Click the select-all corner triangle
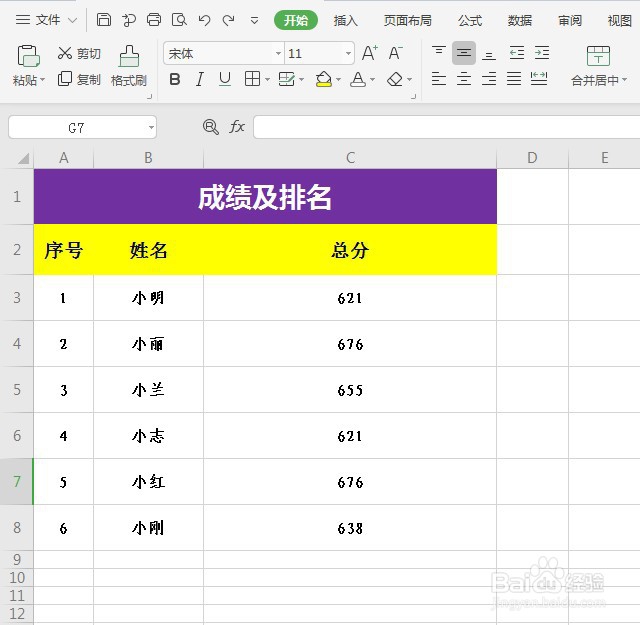Image resolution: width=640 pixels, height=625 pixels. (x=24, y=158)
